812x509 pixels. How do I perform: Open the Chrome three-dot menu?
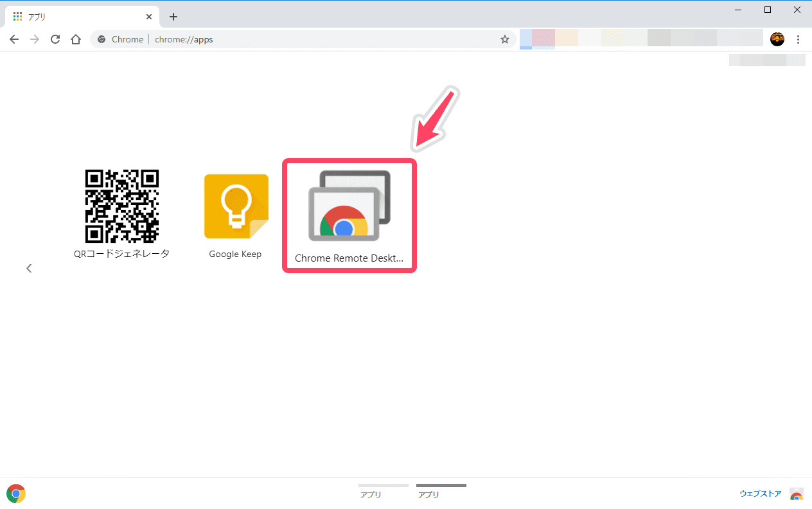[799, 39]
